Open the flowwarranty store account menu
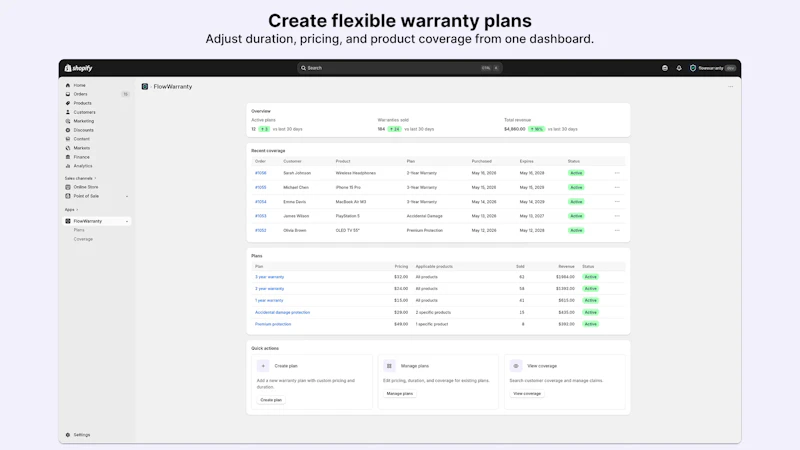800x450 pixels. click(713, 68)
